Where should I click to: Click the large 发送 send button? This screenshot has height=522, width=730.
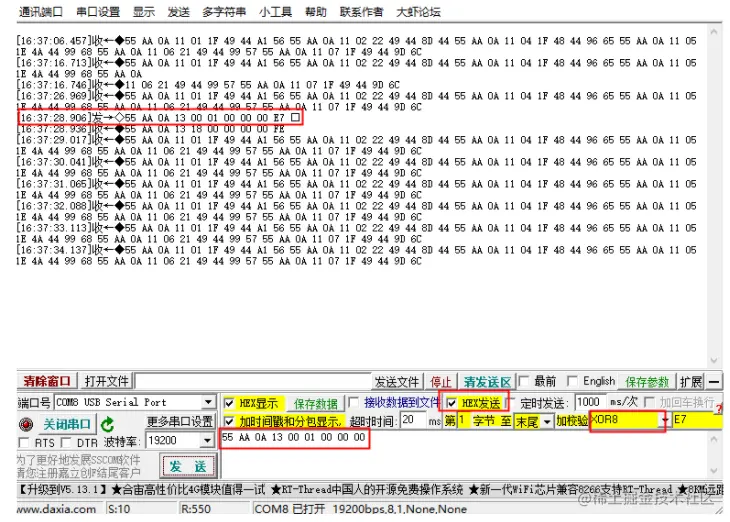[188, 466]
